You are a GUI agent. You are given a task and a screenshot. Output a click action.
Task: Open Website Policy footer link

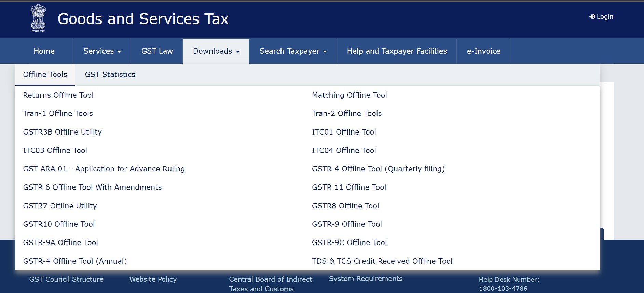(153, 279)
